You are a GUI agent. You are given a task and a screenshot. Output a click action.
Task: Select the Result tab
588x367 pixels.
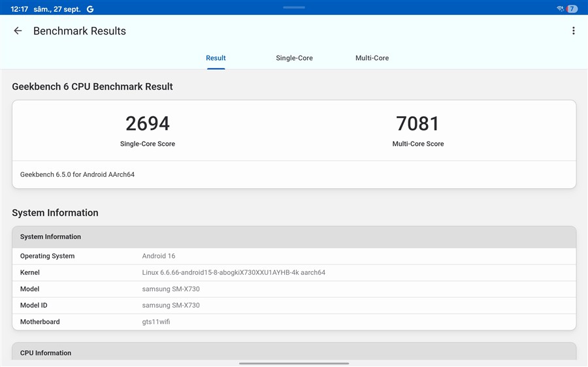[216, 58]
